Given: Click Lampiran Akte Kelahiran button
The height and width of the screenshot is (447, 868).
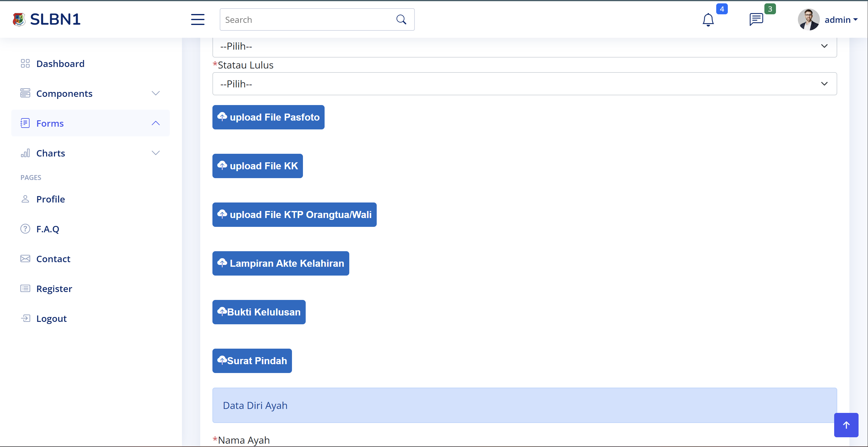Looking at the screenshot, I should click(280, 263).
